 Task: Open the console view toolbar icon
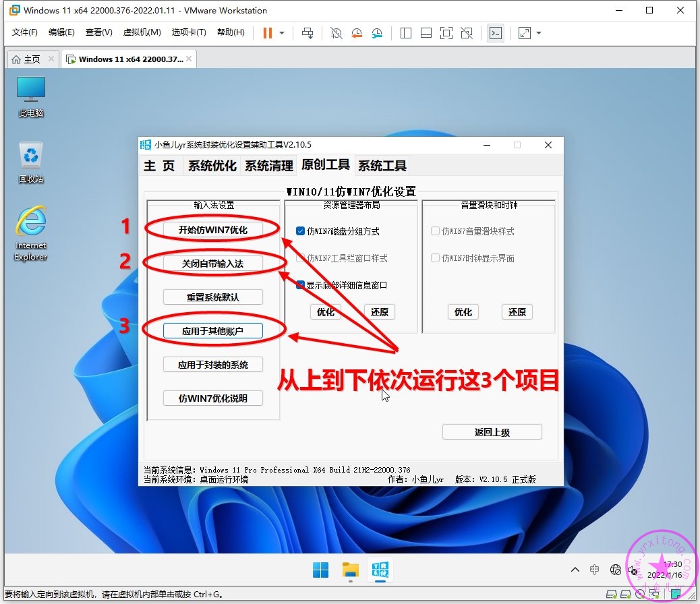[x=496, y=33]
